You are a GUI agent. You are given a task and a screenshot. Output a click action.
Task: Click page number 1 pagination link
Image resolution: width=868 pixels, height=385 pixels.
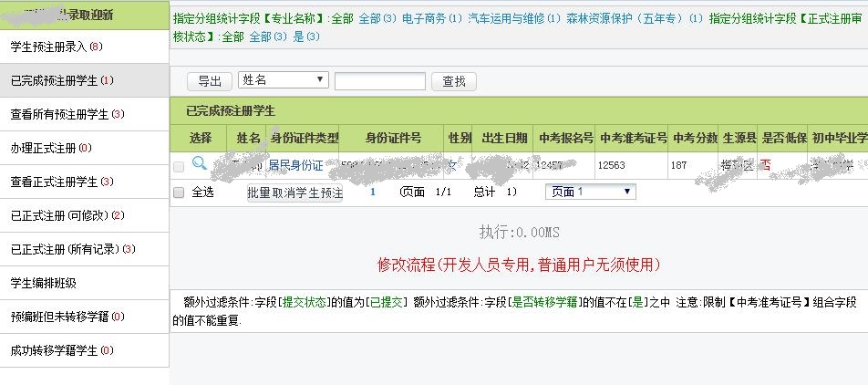pos(373,192)
